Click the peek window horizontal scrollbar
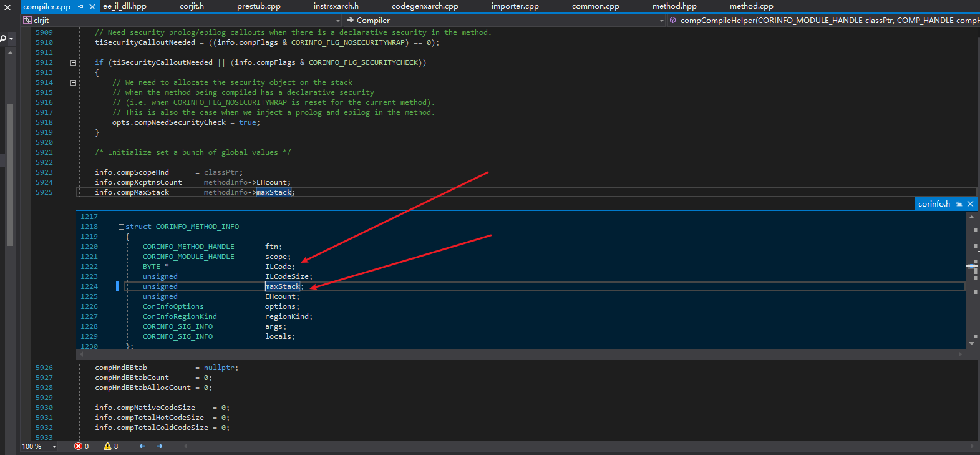The image size is (980, 455). 520,354
